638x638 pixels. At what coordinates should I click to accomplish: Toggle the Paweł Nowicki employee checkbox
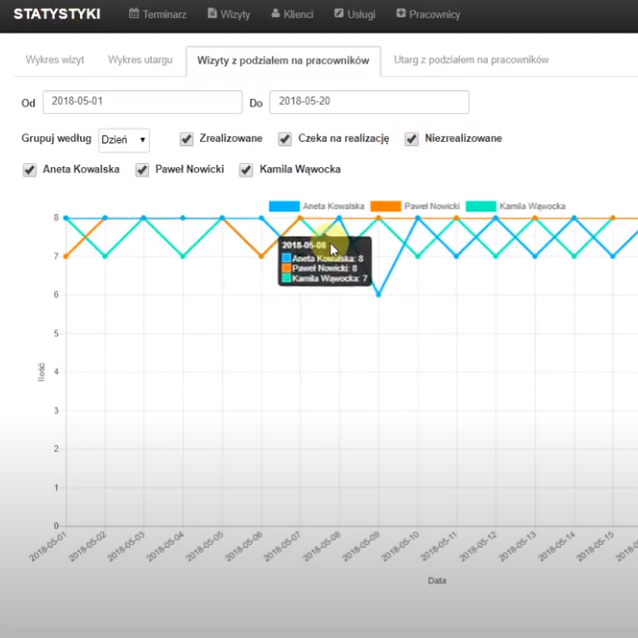click(142, 170)
